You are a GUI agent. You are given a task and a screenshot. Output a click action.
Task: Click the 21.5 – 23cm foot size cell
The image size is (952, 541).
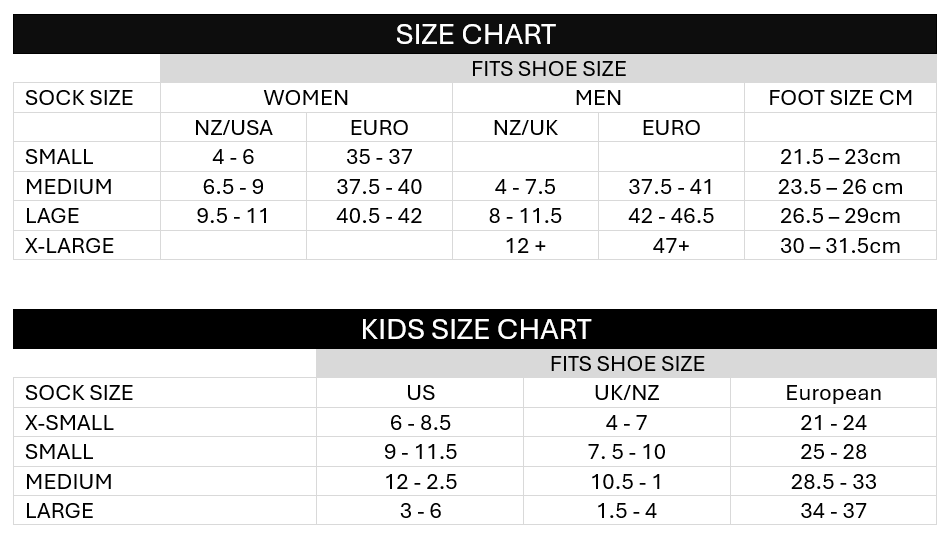(840, 157)
